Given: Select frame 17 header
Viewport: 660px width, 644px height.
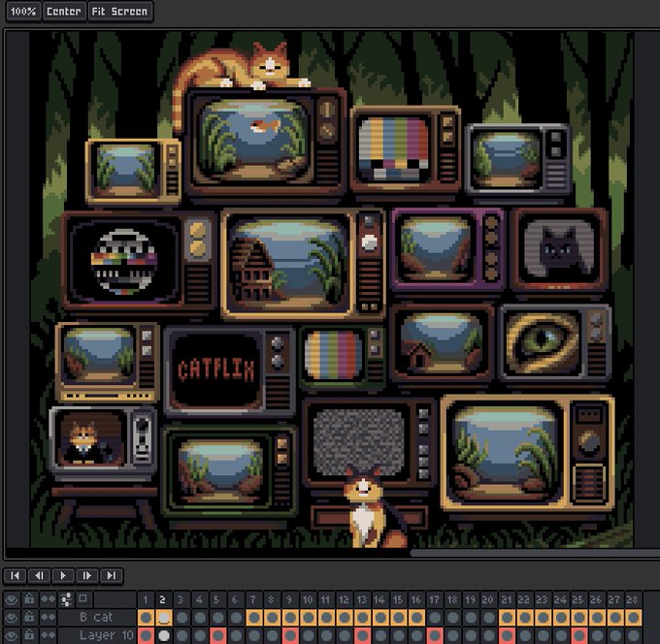Looking at the screenshot, I should tap(435, 599).
